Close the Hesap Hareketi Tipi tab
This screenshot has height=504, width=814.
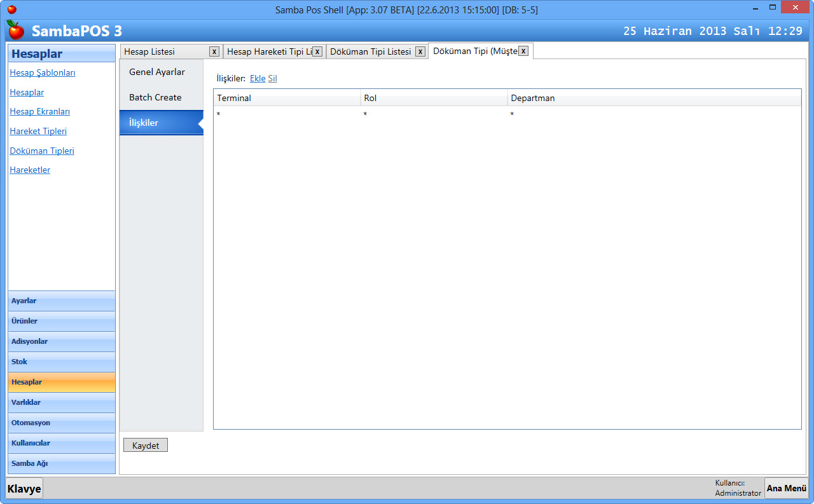[x=317, y=51]
